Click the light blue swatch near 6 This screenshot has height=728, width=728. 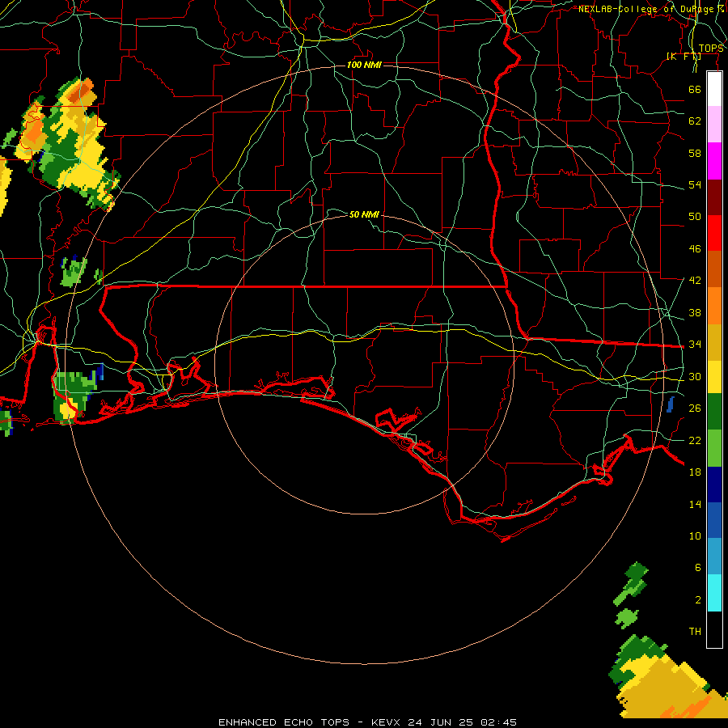714,557
